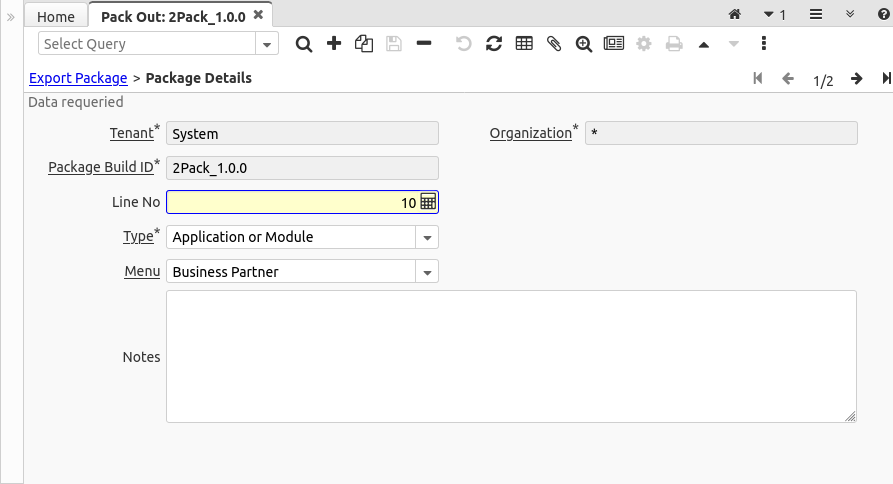Close the Pack Out tab
Image resolution: width=893 pixels, height=484 pixels.
(258, 16)
